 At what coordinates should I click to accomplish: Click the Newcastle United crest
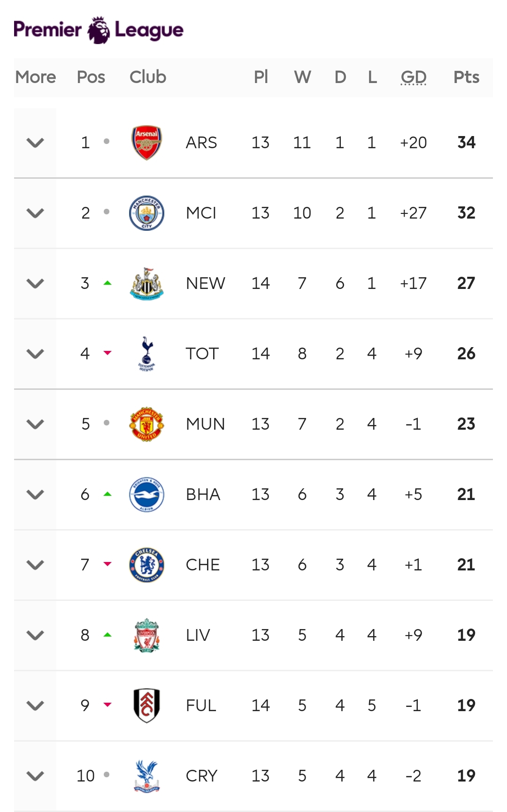pyautogui.click(x=146, y=283)
